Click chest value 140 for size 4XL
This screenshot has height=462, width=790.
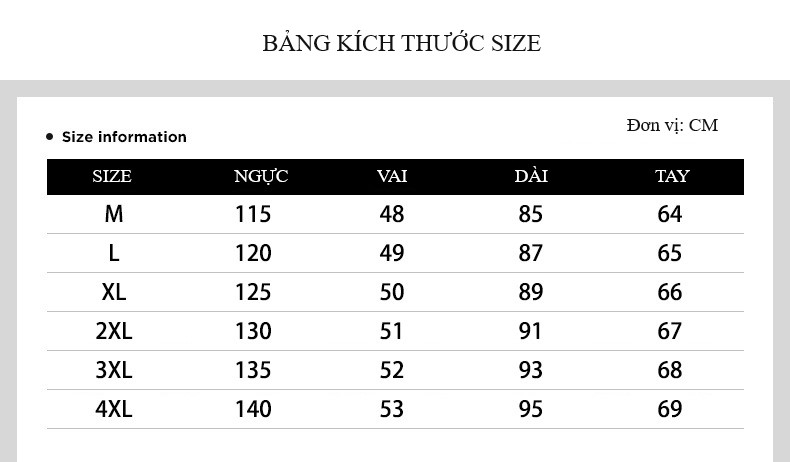(x=253, y=409)
